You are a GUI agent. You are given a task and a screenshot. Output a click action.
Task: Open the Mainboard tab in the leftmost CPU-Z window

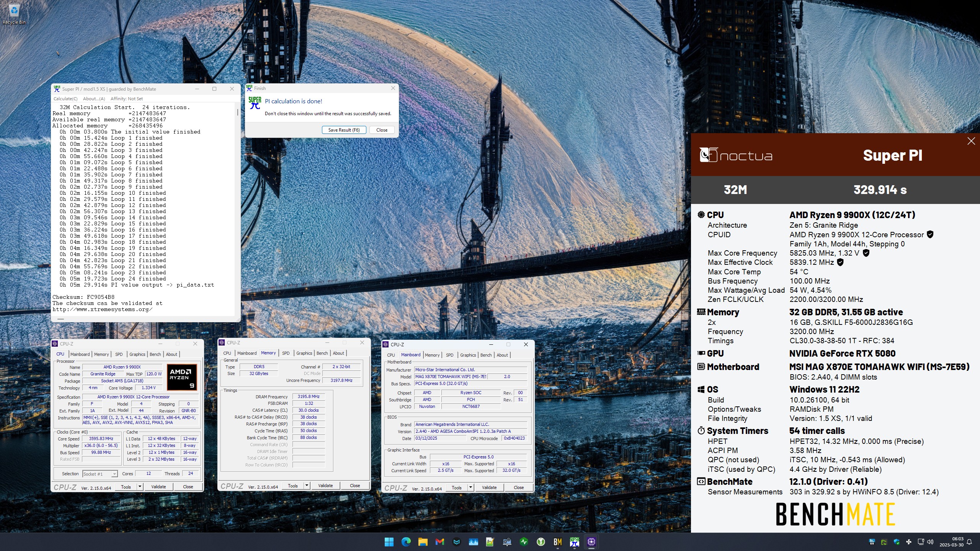tap(80, 354)
